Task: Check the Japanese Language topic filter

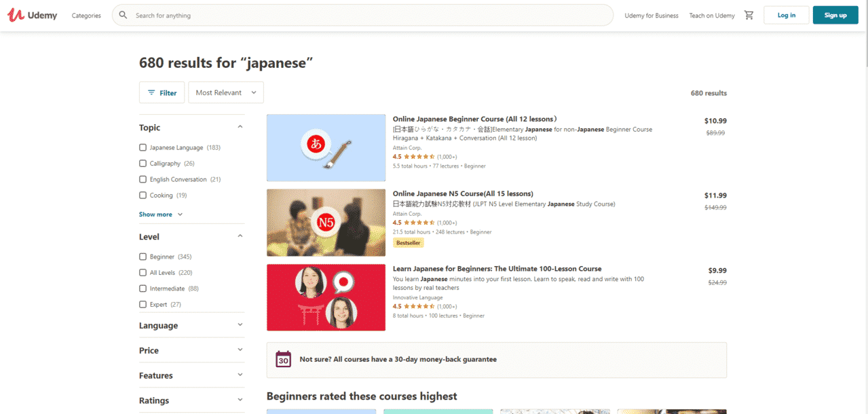Action: point(143,147)
